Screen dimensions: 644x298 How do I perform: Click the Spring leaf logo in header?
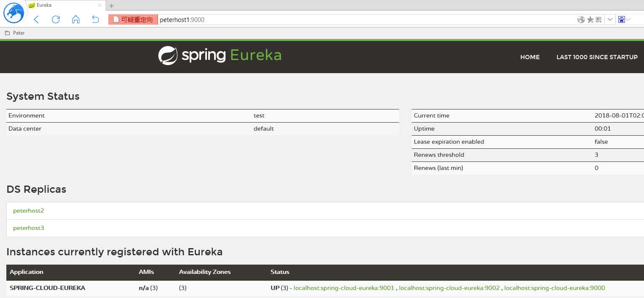coord(168,55)
